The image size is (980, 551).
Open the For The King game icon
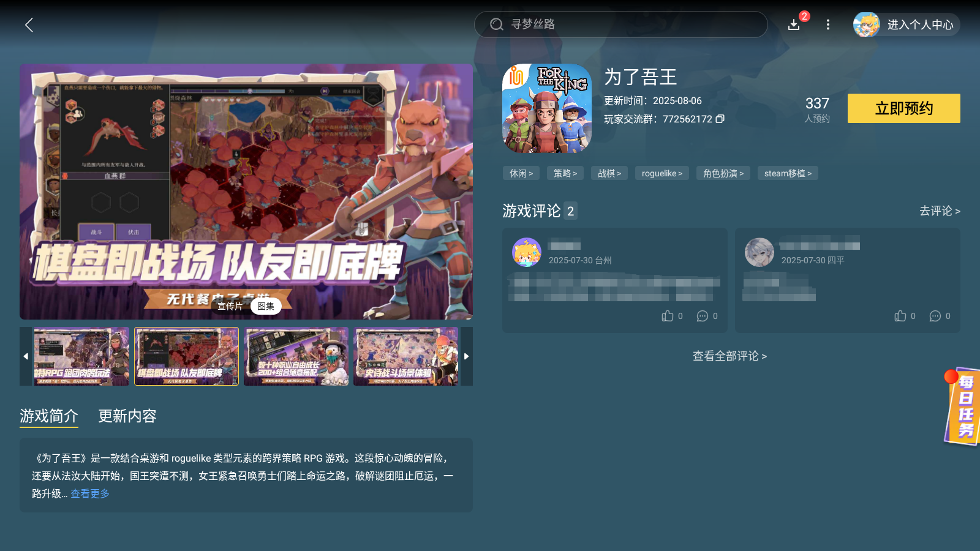pyautogui.click(x=547, y=108)
